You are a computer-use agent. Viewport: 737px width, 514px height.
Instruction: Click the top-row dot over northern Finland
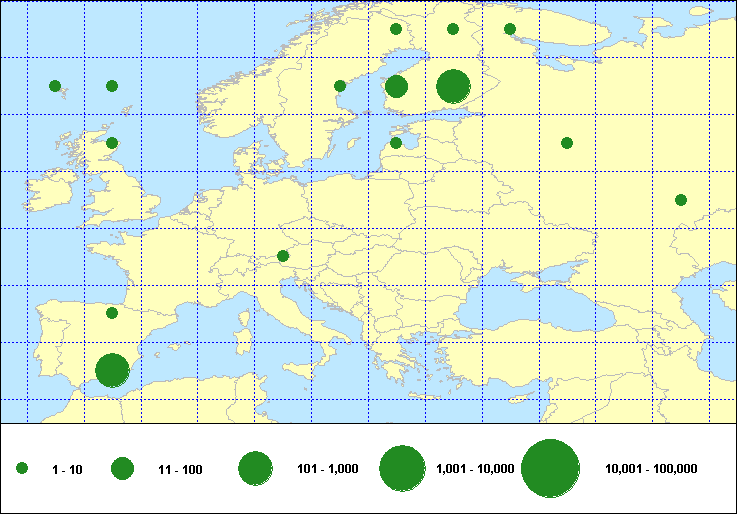point(396,29)
